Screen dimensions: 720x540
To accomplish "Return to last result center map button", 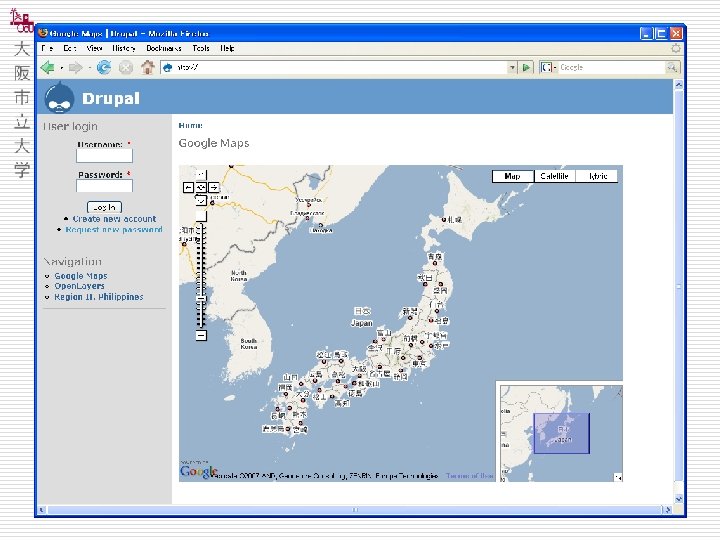I will pyautogui.click(x=201, y=187).
